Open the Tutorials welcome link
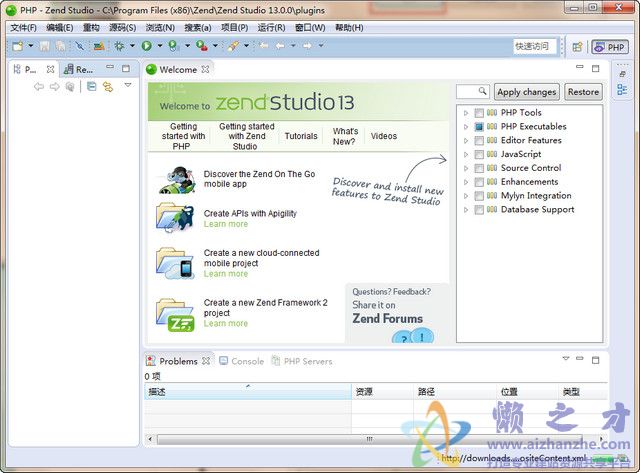The height and width of the screenshot is (473, 640). pyautogui.click(x=301, y=136)
